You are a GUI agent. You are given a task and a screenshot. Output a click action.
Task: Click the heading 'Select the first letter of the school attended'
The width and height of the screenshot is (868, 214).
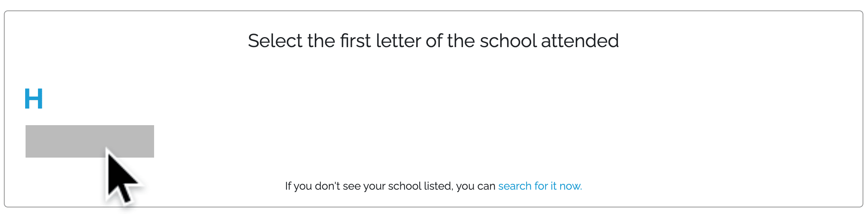[x=433, y=41]
